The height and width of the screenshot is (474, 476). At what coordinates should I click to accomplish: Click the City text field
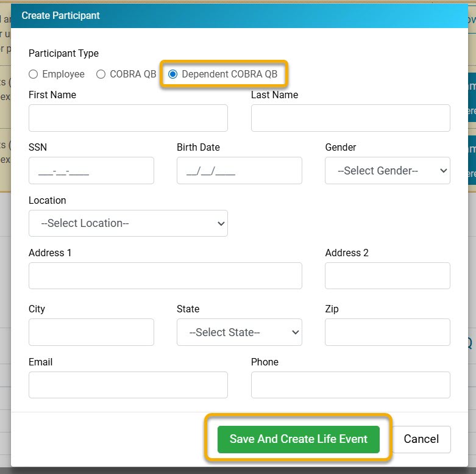coord(91,332)
